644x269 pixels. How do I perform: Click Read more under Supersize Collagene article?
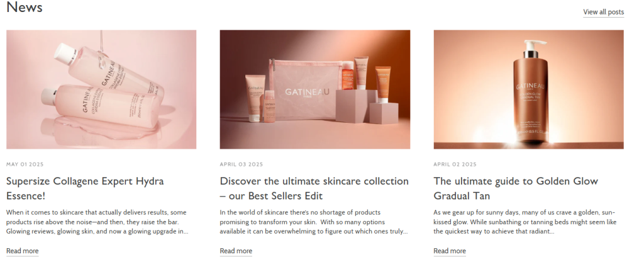(x=22, y=251)
